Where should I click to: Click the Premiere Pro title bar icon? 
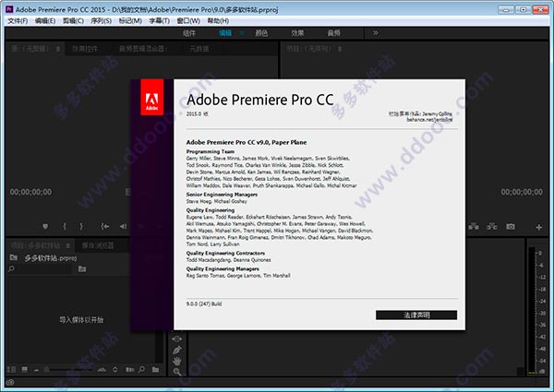[x=9, y=9]
